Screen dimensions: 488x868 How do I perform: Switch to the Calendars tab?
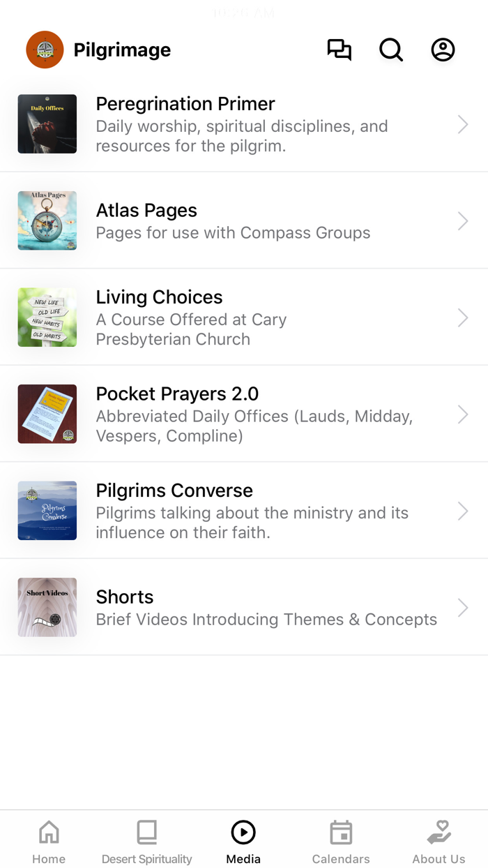click(341, 839)
